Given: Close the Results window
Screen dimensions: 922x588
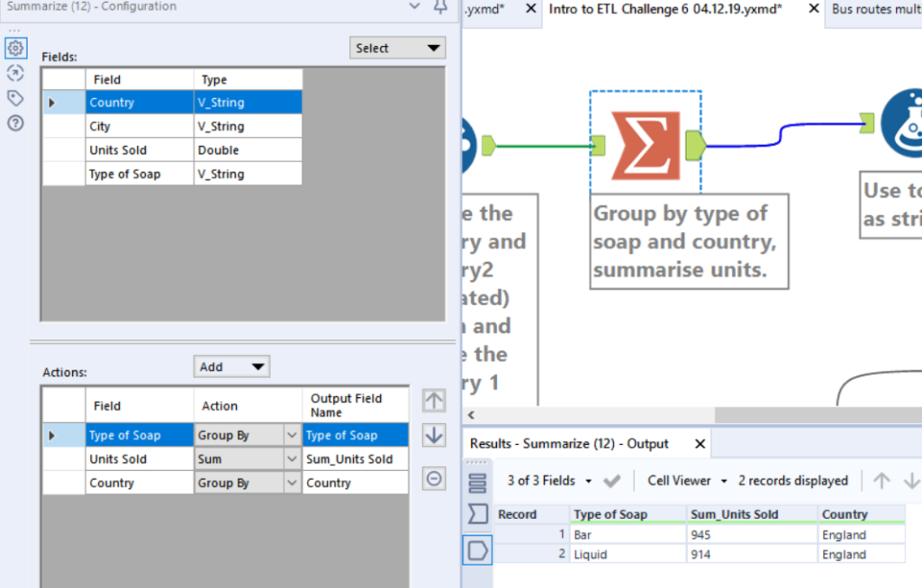Looking at the screenshot, I should (x=700, y=443).
